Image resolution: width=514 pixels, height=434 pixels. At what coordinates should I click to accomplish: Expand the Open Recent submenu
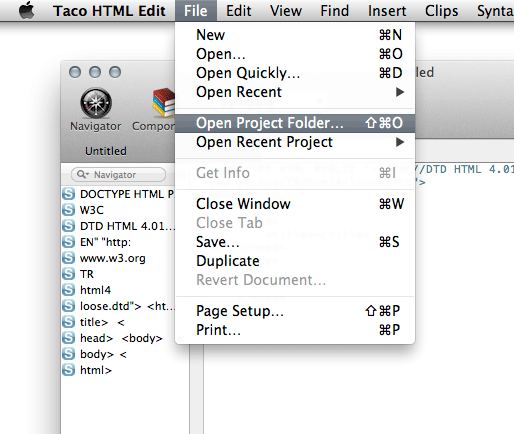click(x=295, y=92)
